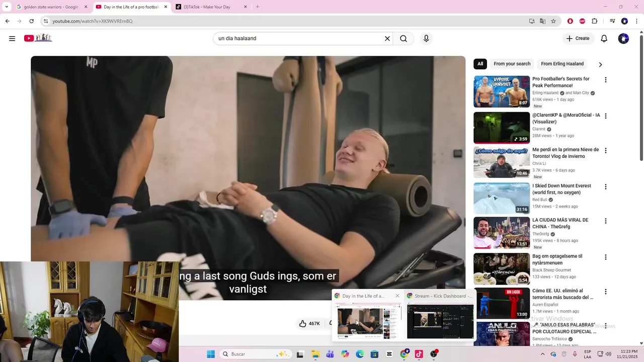Image resolution: width=644 pixels, height=362 pixels.
Task: Open options for Pro Footballer's Secrets video
Action: (606, 80)
